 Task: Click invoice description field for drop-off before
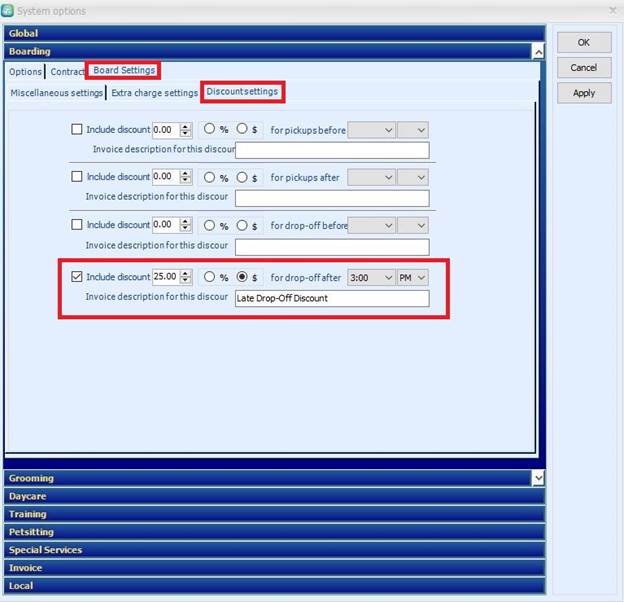tap(332, 247)
